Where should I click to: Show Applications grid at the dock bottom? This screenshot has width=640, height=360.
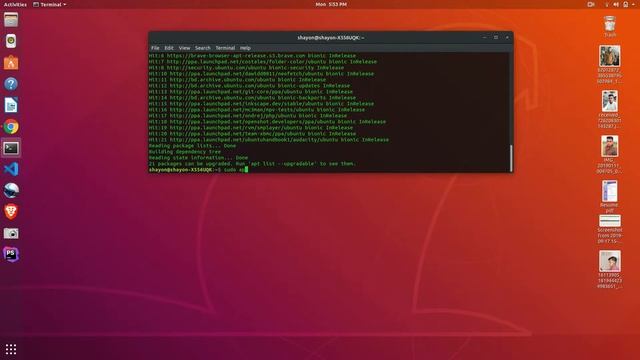11,349
